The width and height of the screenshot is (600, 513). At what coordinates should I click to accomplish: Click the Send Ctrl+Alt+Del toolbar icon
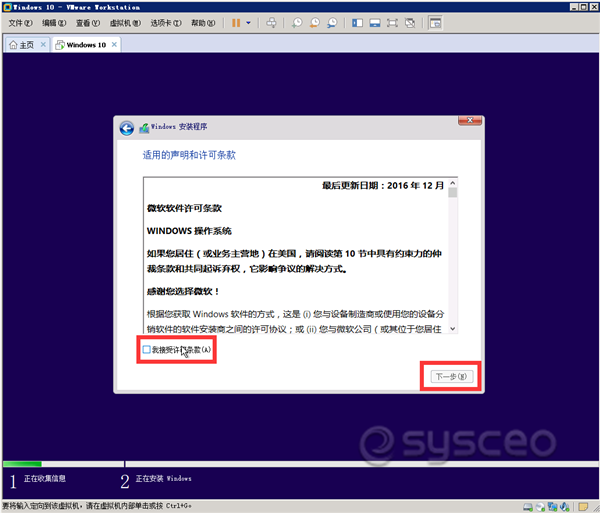pyautogui.click(x=271, y=23)
